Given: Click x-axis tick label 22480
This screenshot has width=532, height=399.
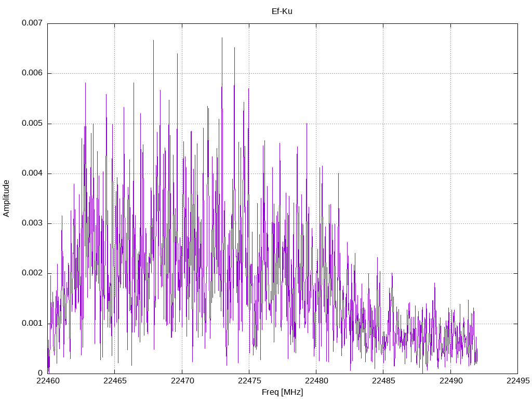Looking at the screenshot, I should (316, 381).
